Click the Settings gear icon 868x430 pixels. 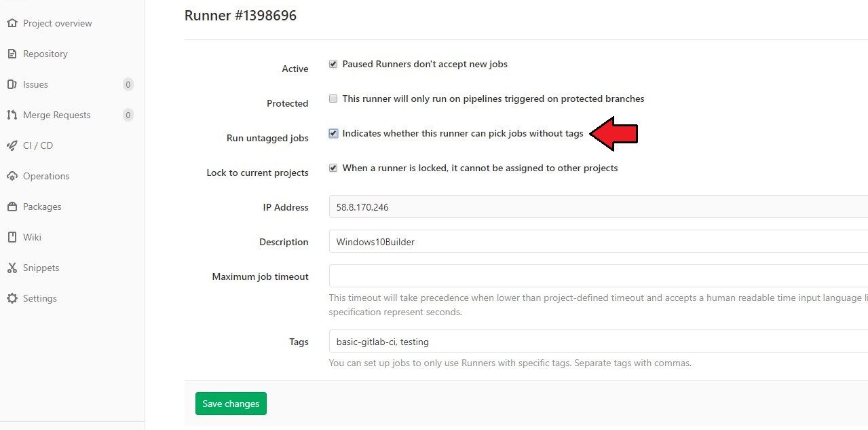point(12,298)
